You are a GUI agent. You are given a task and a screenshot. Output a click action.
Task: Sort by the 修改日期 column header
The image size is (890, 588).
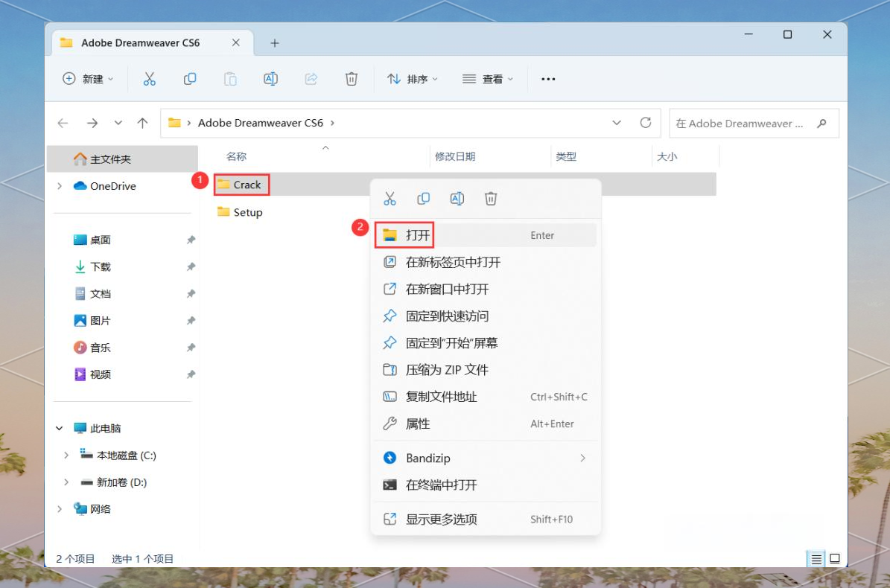click(454, 156)
